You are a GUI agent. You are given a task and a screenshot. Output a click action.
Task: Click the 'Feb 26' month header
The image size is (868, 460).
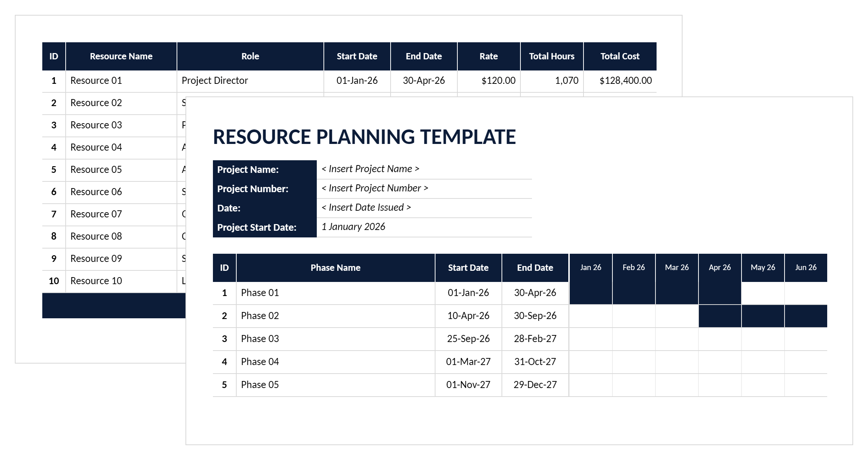[634, 267]
